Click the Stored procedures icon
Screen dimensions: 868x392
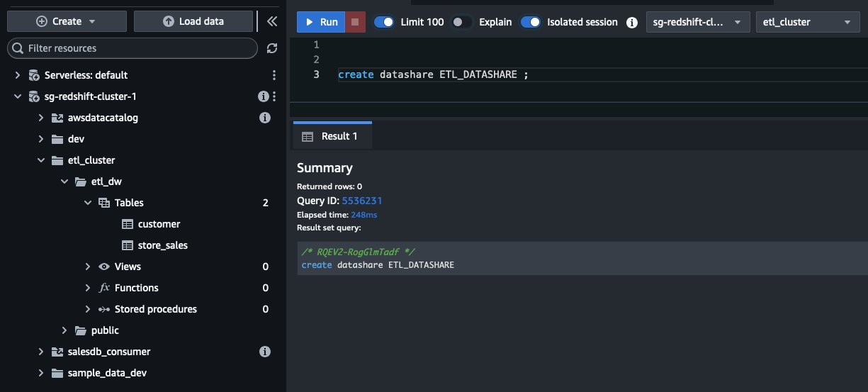104,309
